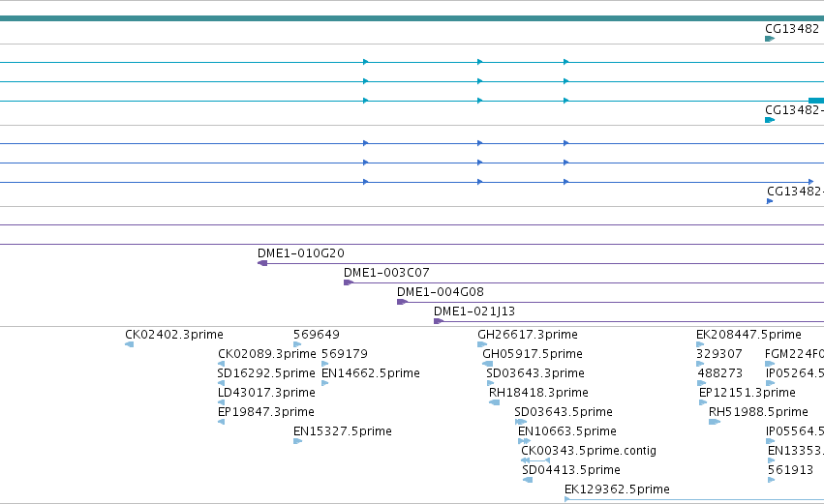The width and height of the screenshot is (824, 504).
Task: Select the 569649 feature label
Action: point(317,335)
